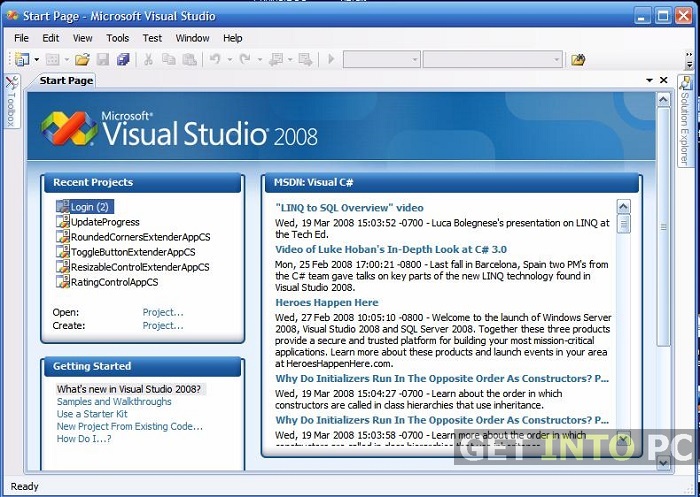Click the MSDN news feed scrollbar thumb
Viewport: 700px width, 497px height.
click(623, 224)
